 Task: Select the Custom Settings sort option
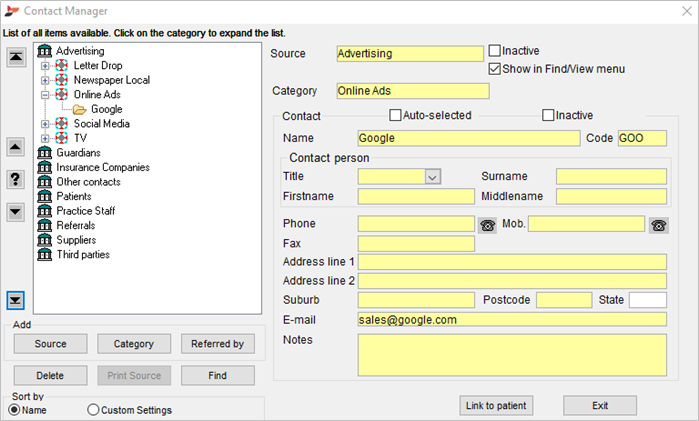pos(93,410)
